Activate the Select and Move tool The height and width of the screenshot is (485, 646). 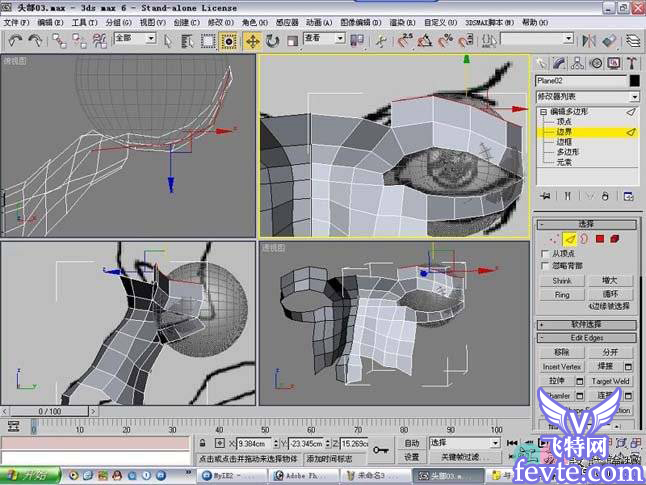[252, 41]
